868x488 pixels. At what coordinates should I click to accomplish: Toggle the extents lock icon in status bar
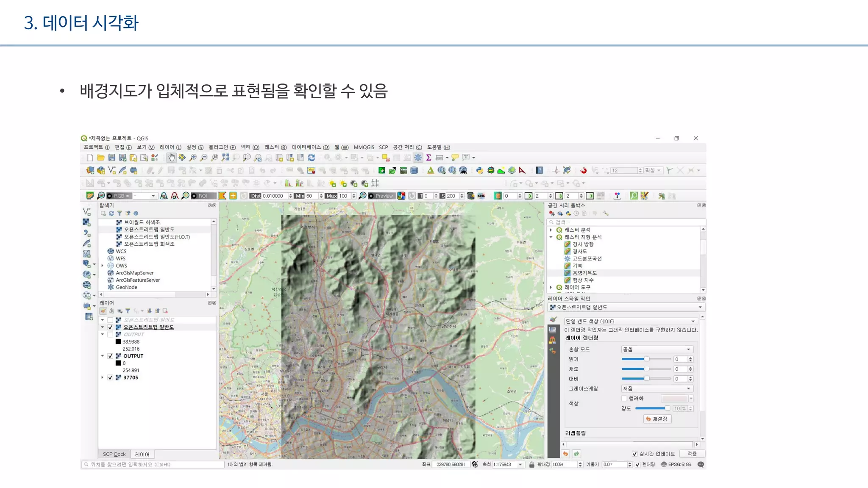click(531, 465)
